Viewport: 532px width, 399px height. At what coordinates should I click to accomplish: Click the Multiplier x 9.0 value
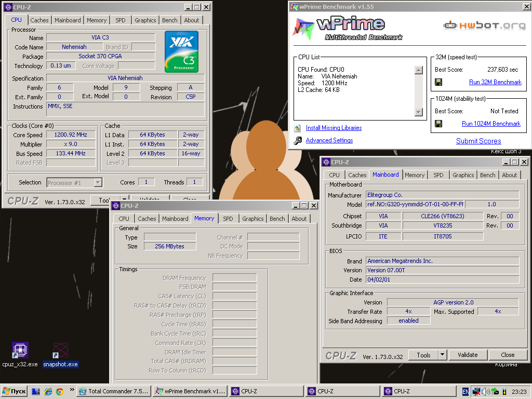click(x=71, y=144)
